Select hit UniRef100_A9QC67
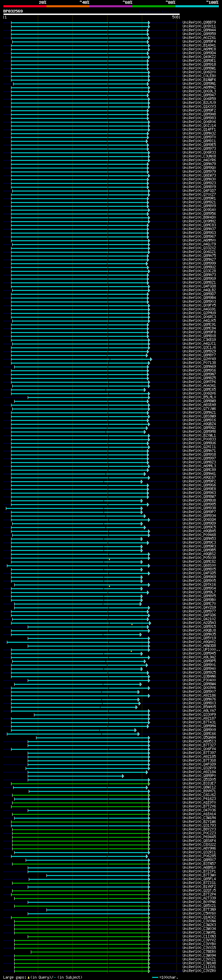 click(x=199, y=477)
